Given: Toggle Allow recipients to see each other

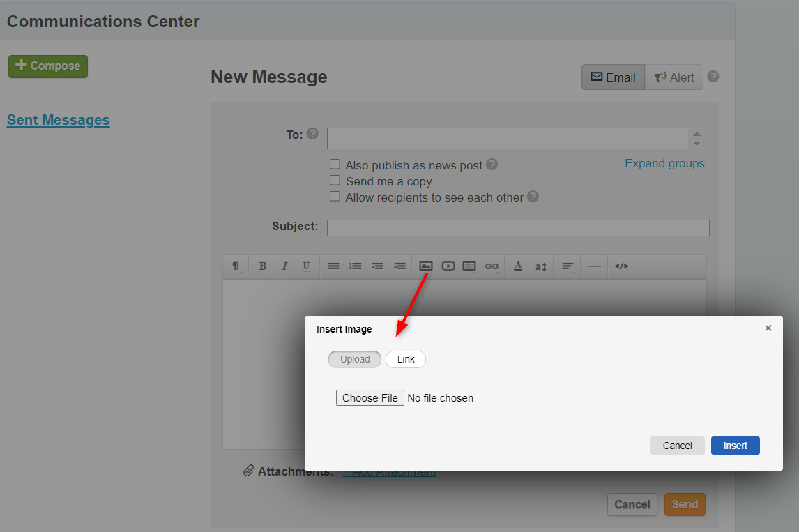Looking at the screenshot, I should pyautogui.click(x=335, y=197).
